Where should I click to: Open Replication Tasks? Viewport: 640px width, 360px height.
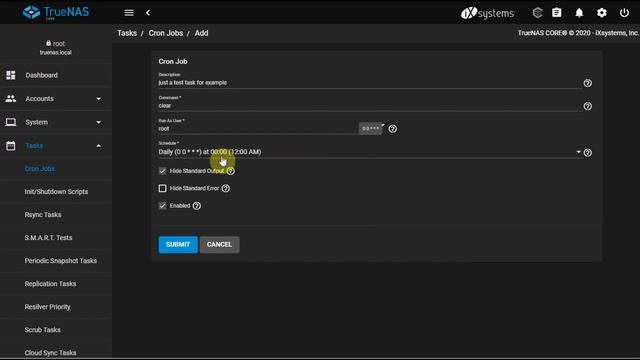(x=50, y=284)
